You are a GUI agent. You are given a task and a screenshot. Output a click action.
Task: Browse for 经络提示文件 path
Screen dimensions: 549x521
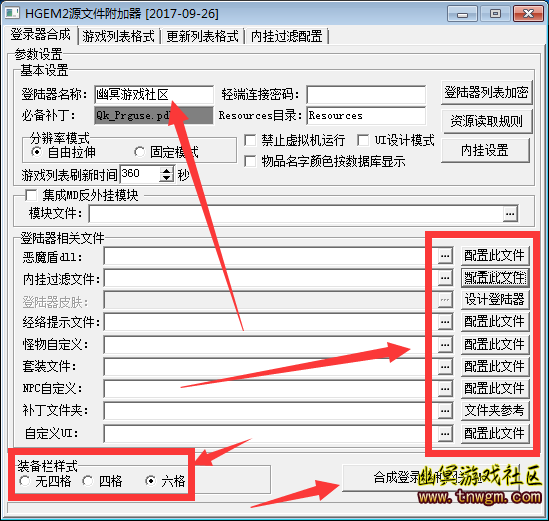click(445, 322)
